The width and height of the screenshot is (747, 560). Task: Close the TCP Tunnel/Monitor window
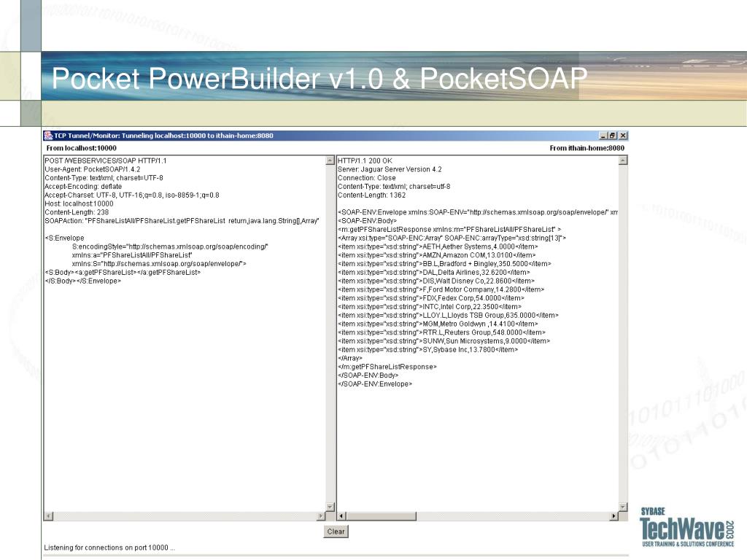(x=623, y=136)
